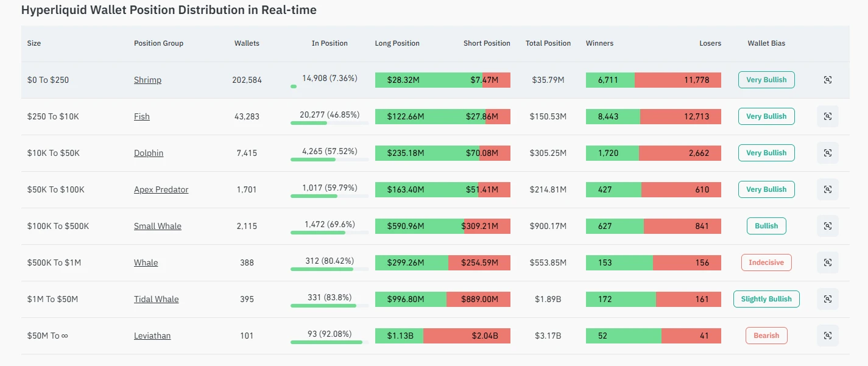Image resolution: width=868 pixels, height=366 pixels.
Task: Click the red losers bar showing 11,778
Action: pos(679,80)
